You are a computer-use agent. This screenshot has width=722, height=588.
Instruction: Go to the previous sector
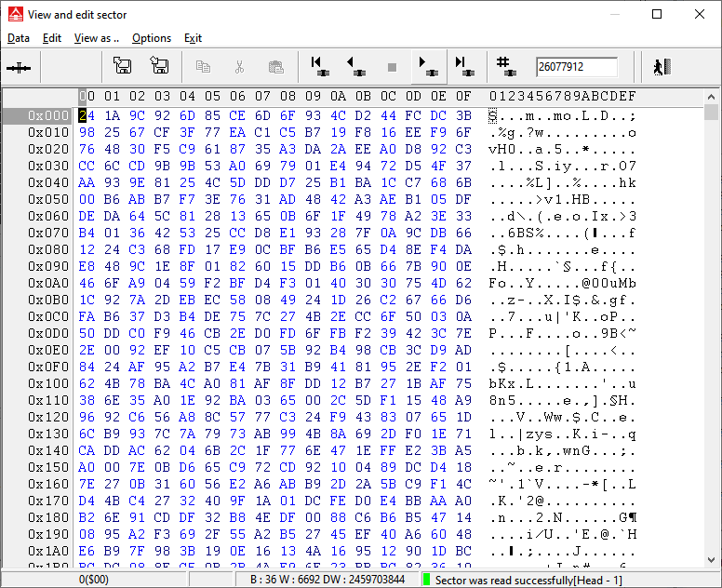point(356,67)
